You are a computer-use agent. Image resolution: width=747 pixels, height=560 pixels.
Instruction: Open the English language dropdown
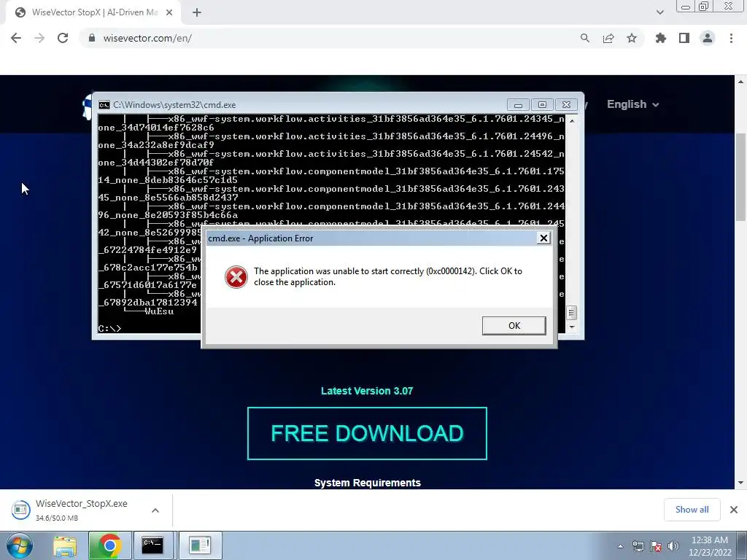pos(632,104)
